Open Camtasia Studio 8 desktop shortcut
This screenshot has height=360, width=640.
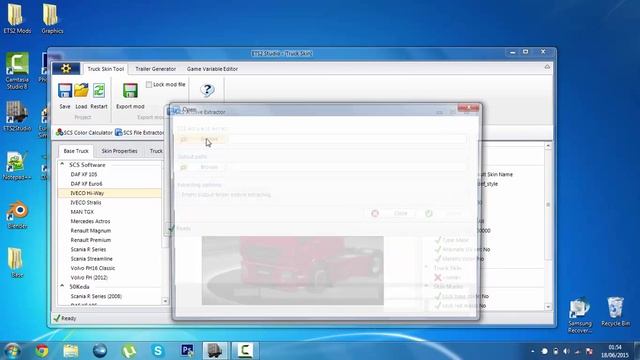(17, 71)
